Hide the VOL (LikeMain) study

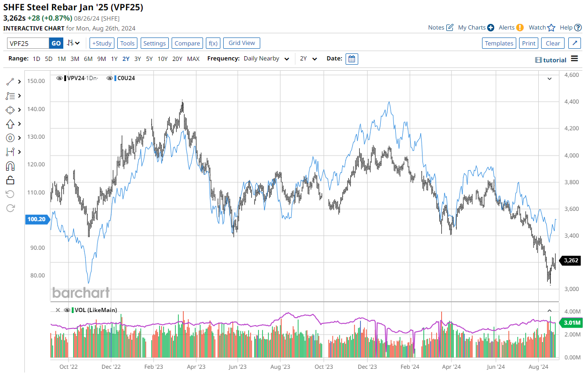point(67,310)
